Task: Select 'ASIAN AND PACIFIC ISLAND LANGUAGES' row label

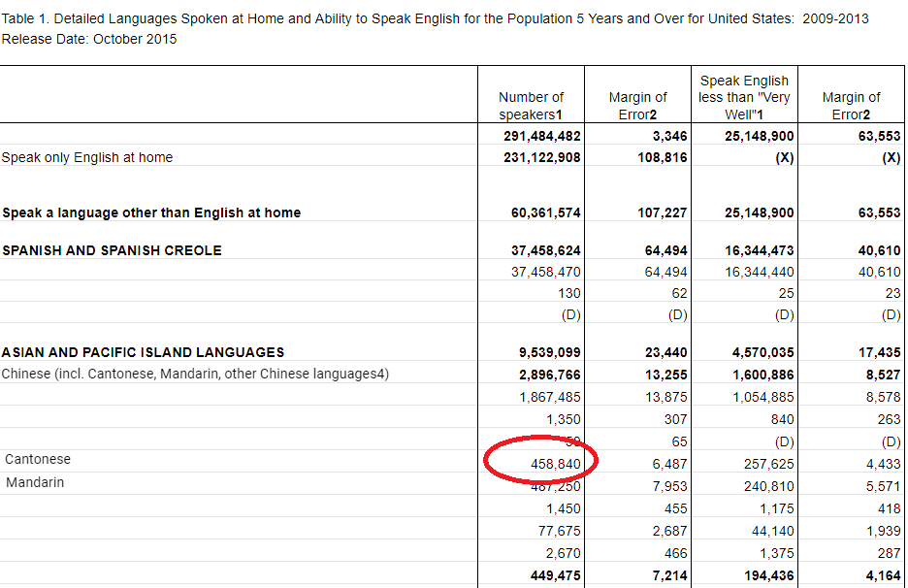Action: 143,352
